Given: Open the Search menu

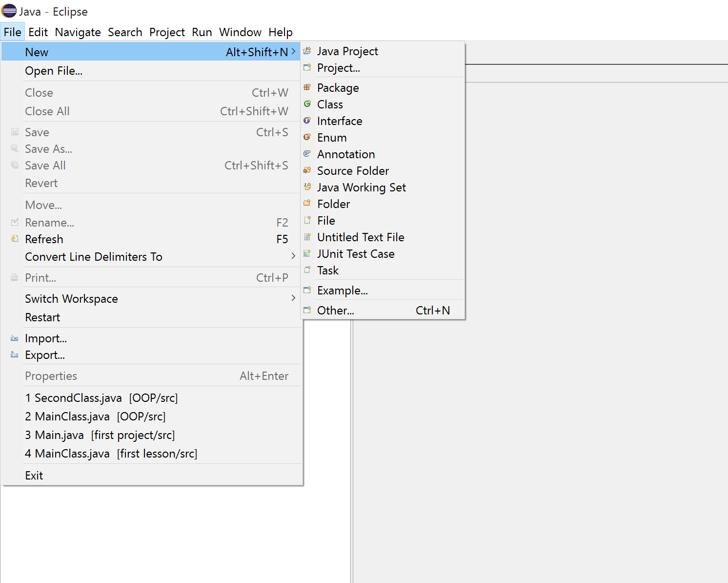Looking at the screenshot, I should 125,32.
